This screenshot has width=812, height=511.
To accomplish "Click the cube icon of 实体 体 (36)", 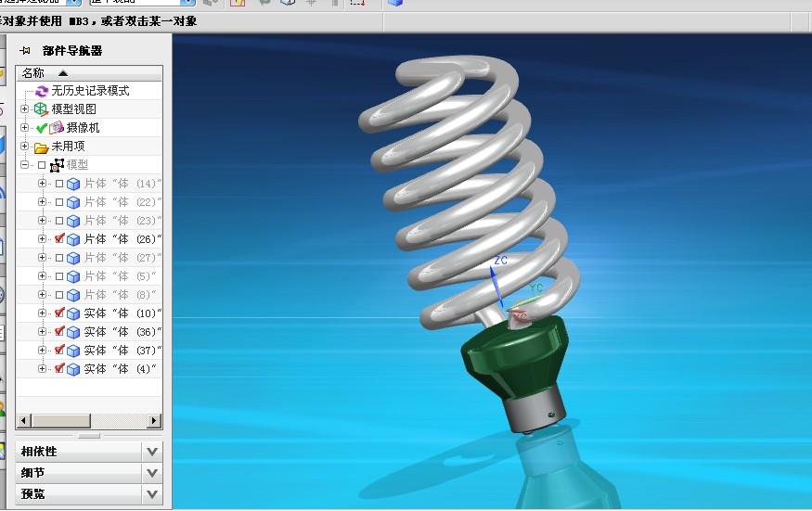I will (x=73, y=332).
